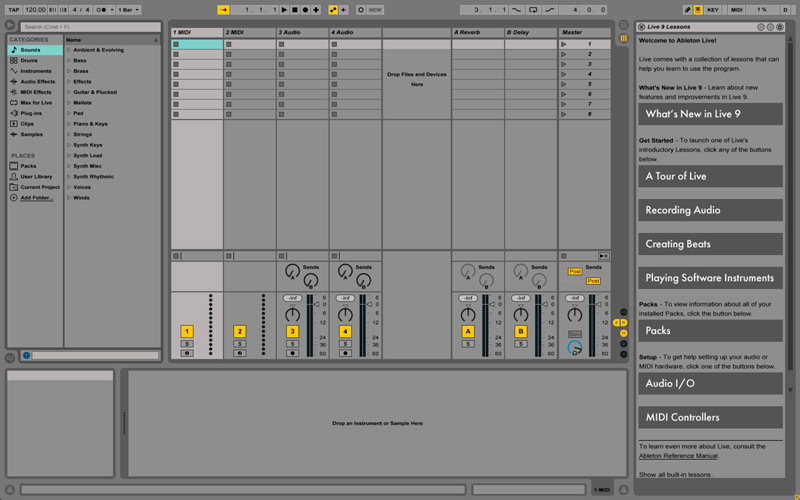This screenshot has height=500, width=800.
Task: Select the A Reverb return track header
Action: [478, 32]
